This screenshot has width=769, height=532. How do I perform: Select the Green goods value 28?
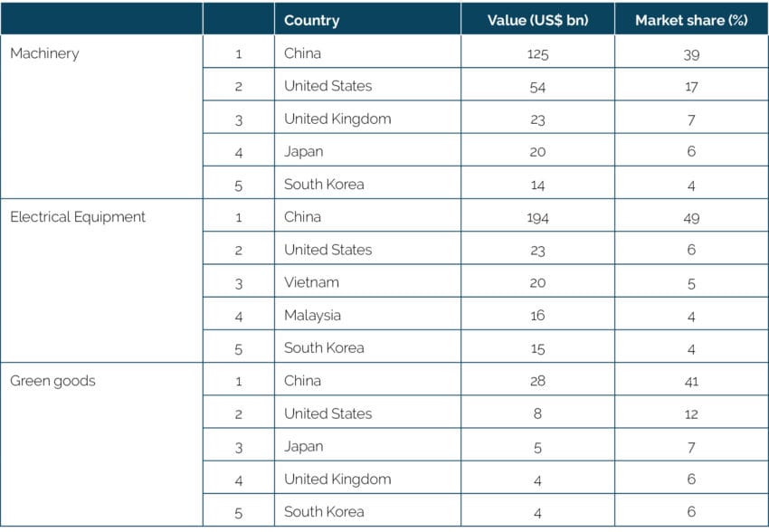pos(537,381)
